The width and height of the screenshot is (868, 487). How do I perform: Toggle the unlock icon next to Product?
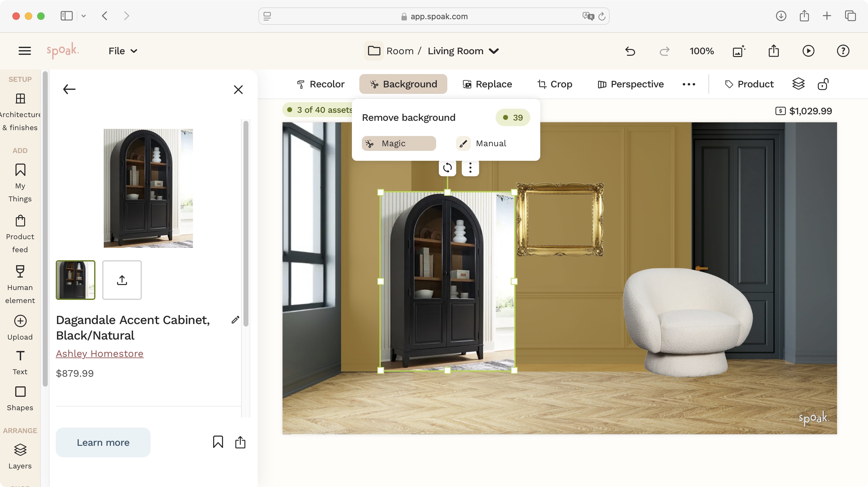click(823, 84)
